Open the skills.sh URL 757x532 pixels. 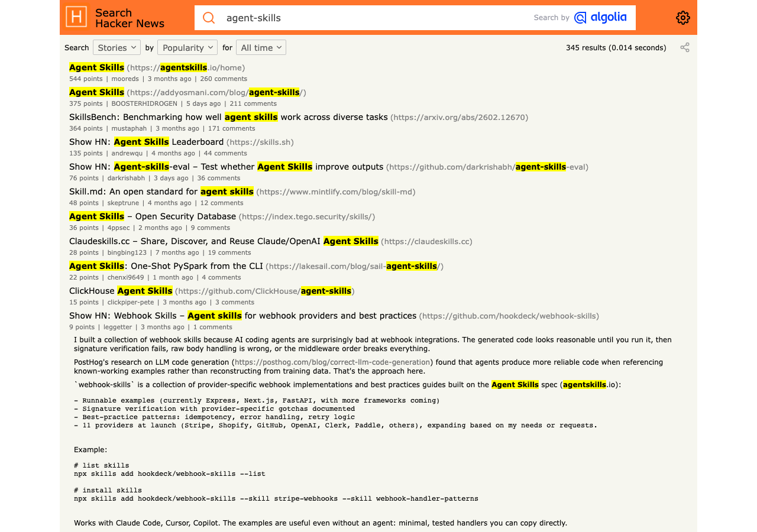tap(260, 142)
